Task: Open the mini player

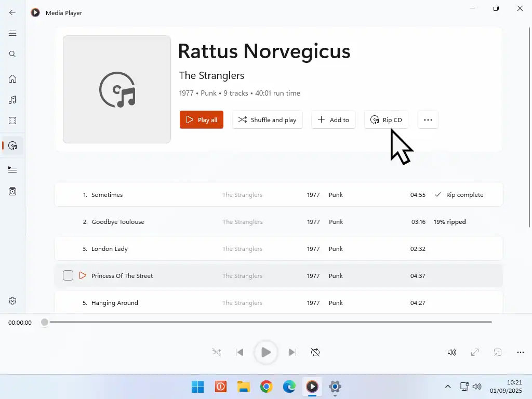Action: pyautogui.click(x=497, y=352)
